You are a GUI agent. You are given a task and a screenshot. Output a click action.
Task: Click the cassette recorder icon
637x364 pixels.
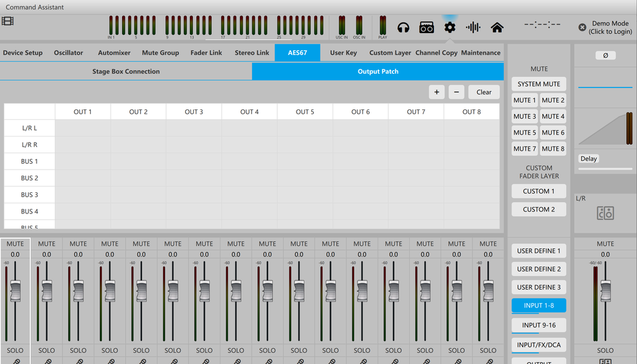[x=427, y=27]
